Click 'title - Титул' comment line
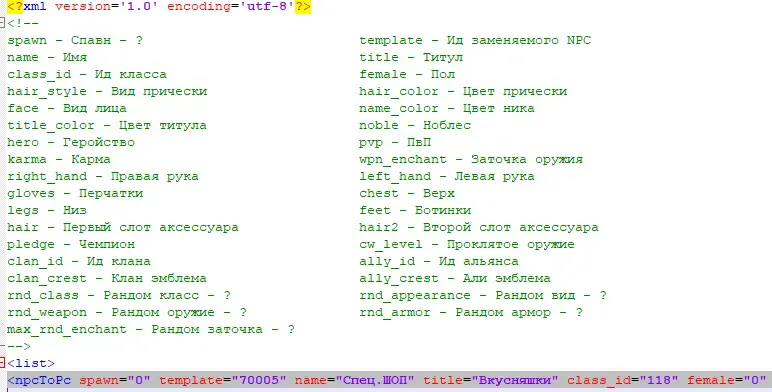Image resolution: width=772 pixels, height=392 pixels. [x=411, y=58]
